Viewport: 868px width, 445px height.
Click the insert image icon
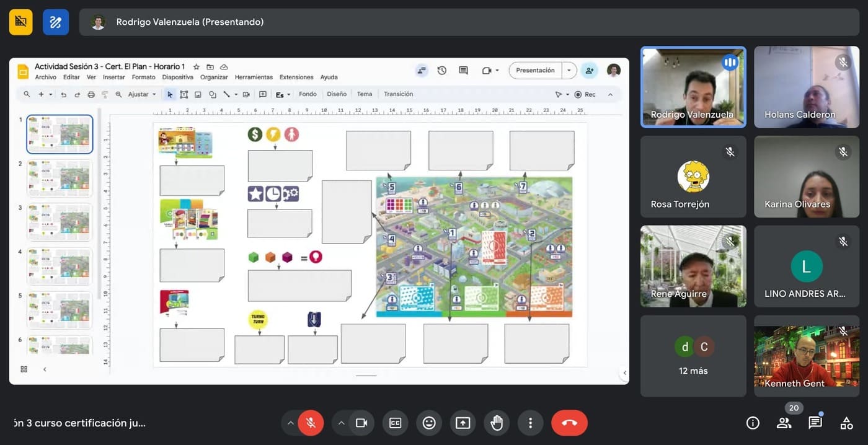198,94
